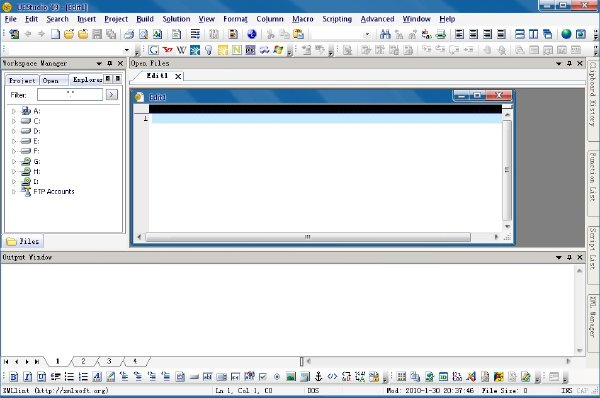Open Output Window panel dropdown arrow
The image size is (600, 398).
(x=559, y=258)
